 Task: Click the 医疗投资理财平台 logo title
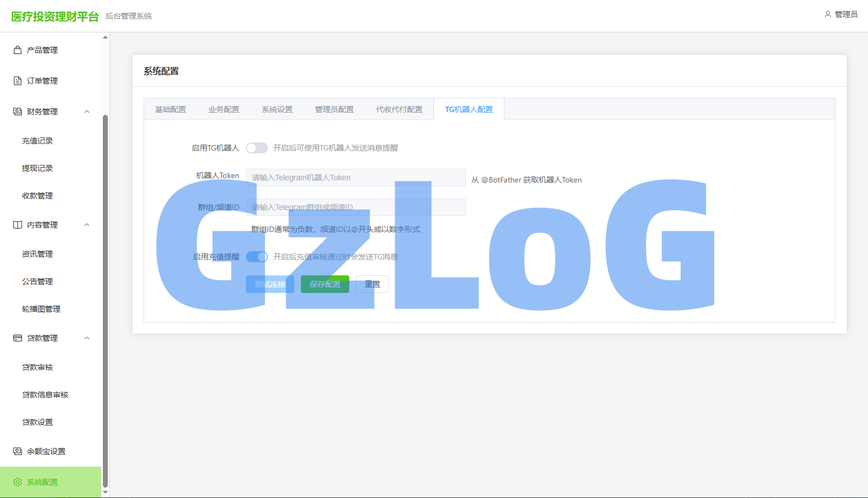coord(55,16)
